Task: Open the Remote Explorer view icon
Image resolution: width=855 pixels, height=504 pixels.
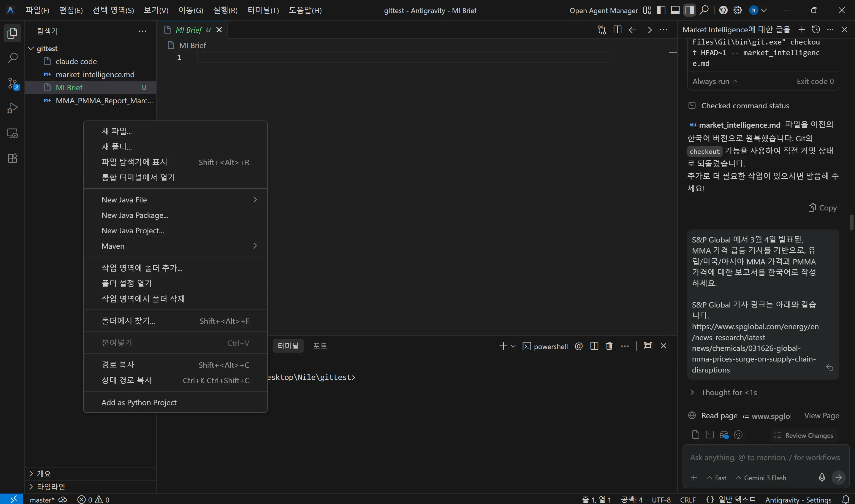Action: tap(12, 133)
